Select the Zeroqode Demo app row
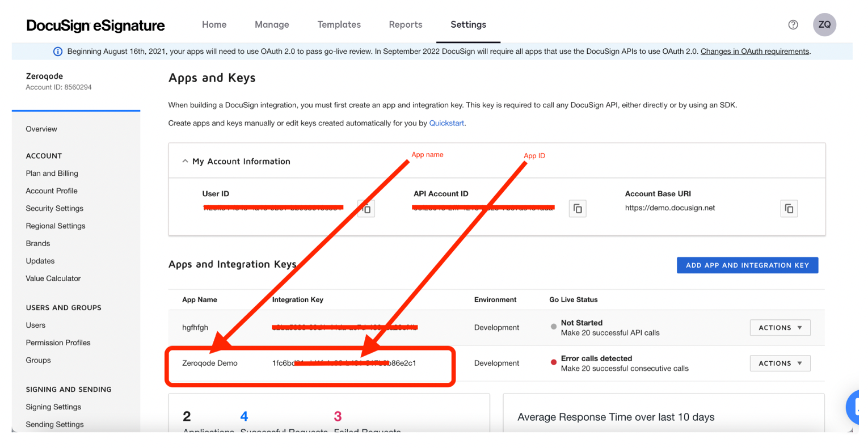The image size is (868, 448). point(496,364)
